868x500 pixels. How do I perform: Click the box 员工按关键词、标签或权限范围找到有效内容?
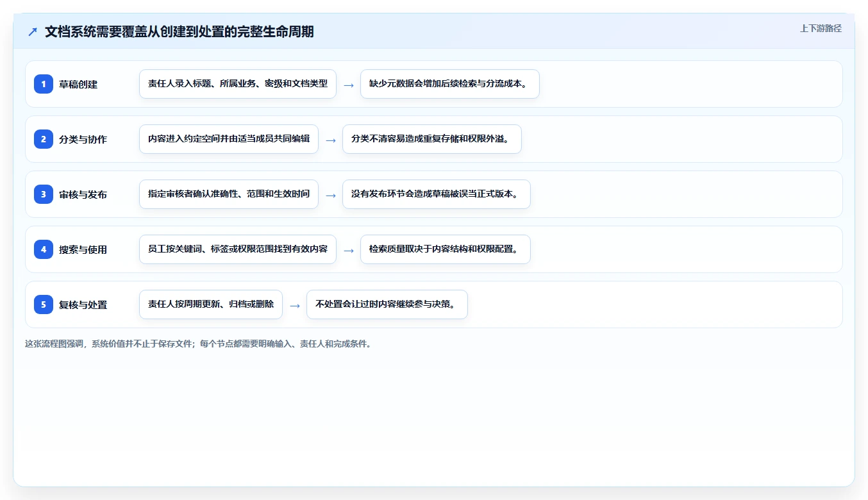coord(238,249)
